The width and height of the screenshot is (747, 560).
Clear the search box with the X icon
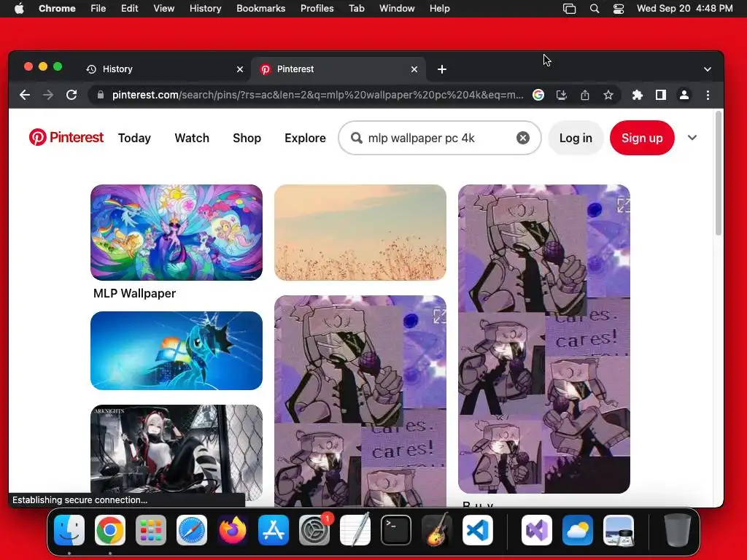[x=522, y=138]
